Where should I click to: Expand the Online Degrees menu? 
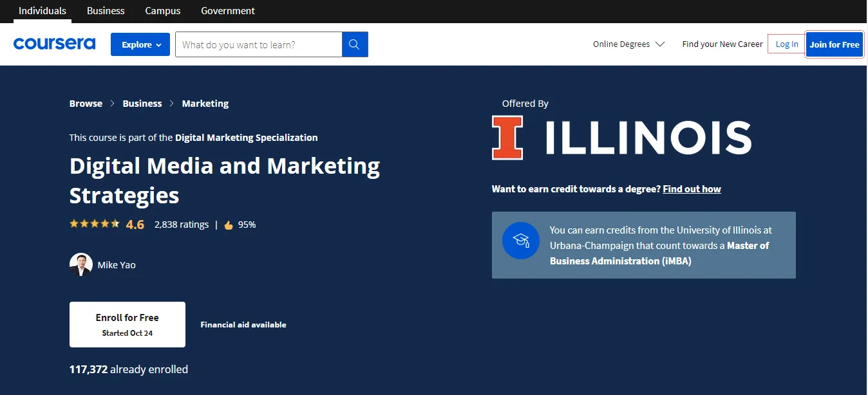pos(628,44)
